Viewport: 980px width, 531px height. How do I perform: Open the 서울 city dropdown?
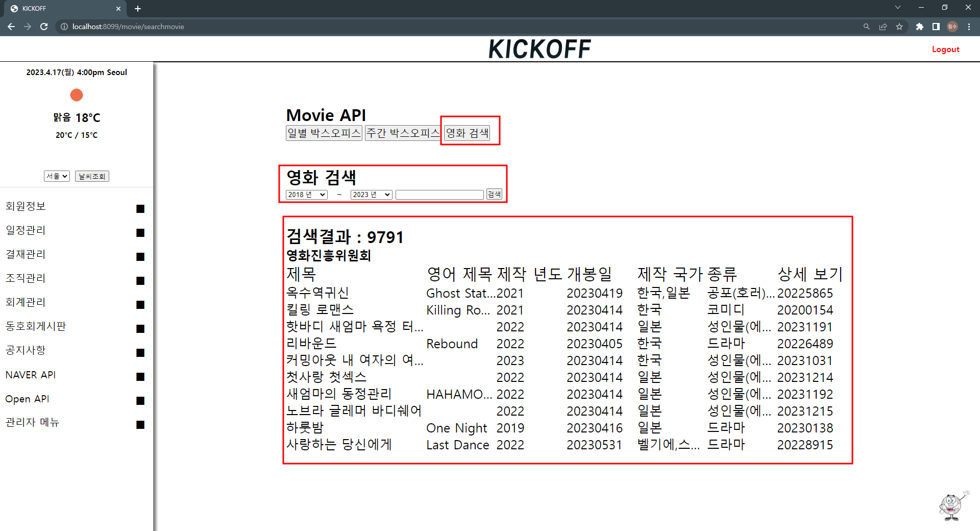coord(56,176)
